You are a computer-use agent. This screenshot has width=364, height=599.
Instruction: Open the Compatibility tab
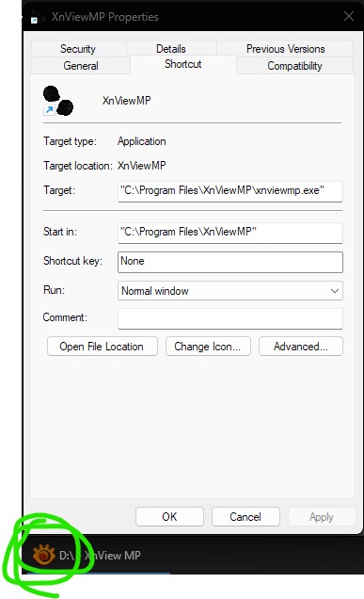294,66
